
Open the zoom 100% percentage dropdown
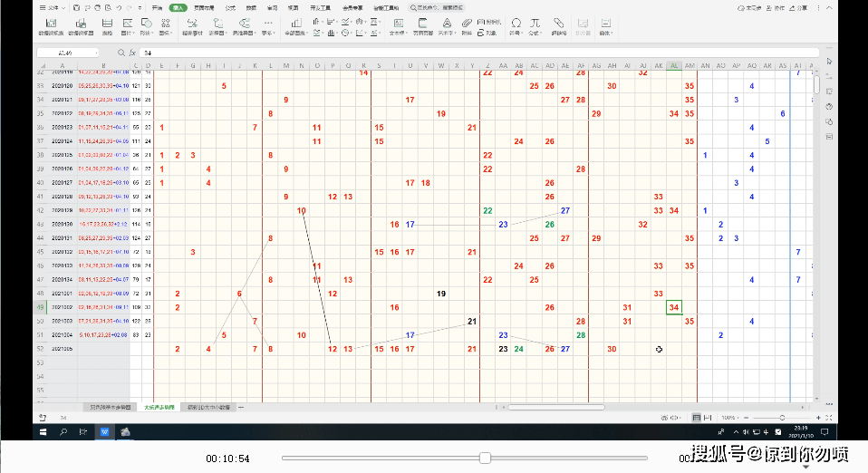tap(730, 418)
